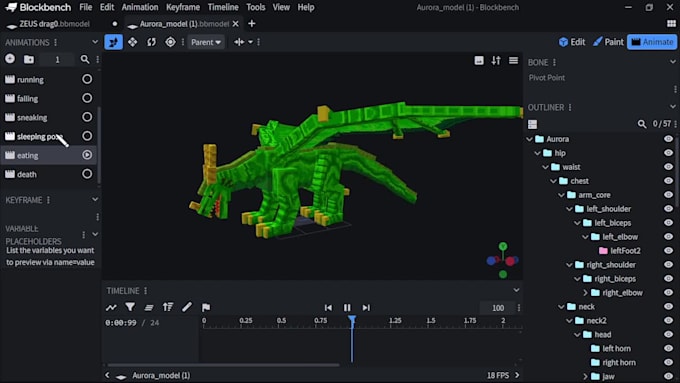This screenshot has height=383, width=680.
Task: Open the viewport hamburger menu
Action: tap(513, 60)
